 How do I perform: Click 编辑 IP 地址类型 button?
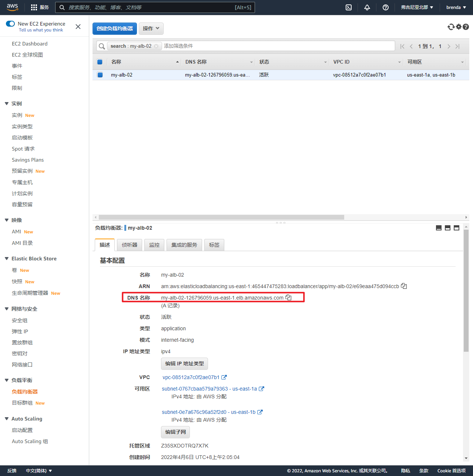point(184,364)
